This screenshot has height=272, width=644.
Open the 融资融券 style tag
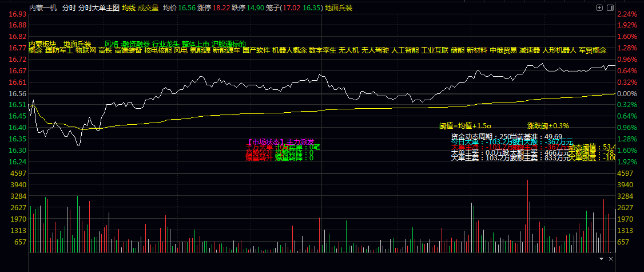pyautogui.click(x=136, y=44)
